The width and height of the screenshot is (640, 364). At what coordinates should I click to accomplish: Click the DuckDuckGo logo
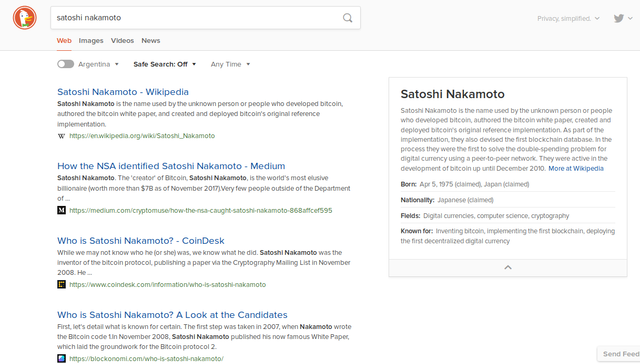pos(24,18)
